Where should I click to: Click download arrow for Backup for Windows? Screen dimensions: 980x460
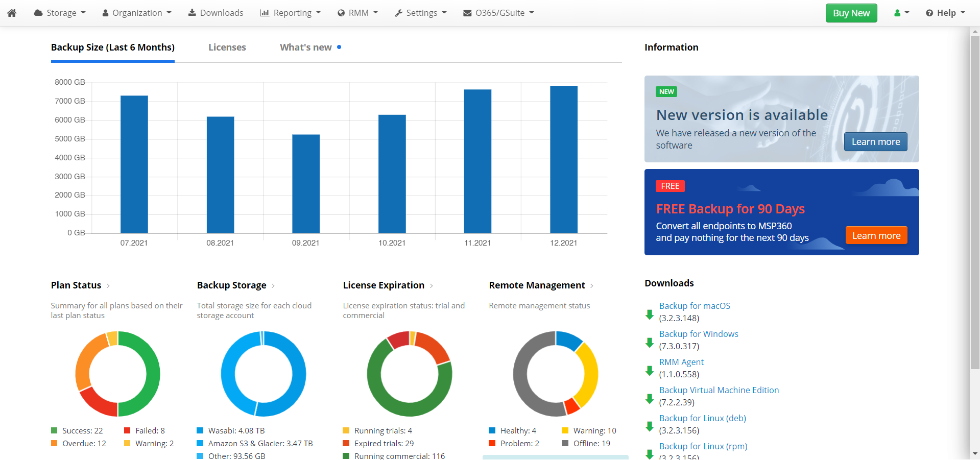tap(650, 343)
